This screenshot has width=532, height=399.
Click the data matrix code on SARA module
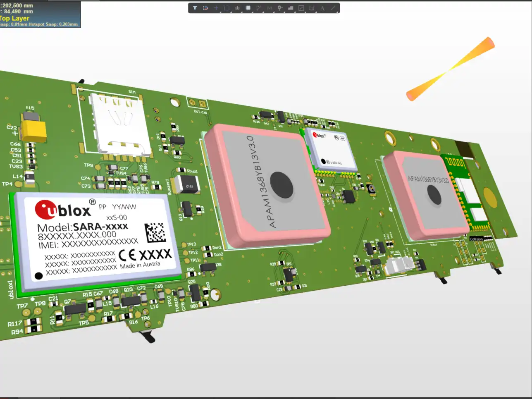tap(155, 233)
